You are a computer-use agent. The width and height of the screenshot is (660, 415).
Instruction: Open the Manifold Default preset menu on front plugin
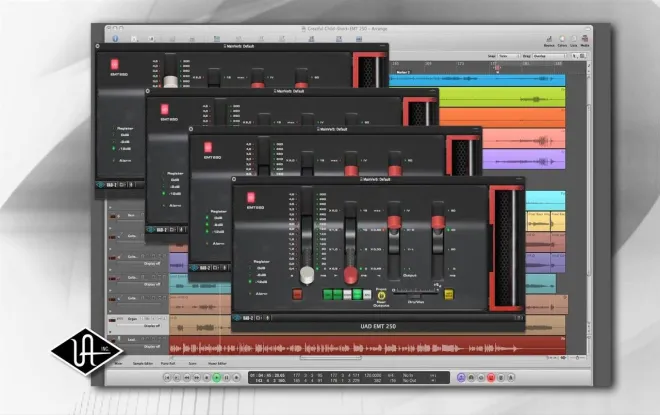pos(375,179)
